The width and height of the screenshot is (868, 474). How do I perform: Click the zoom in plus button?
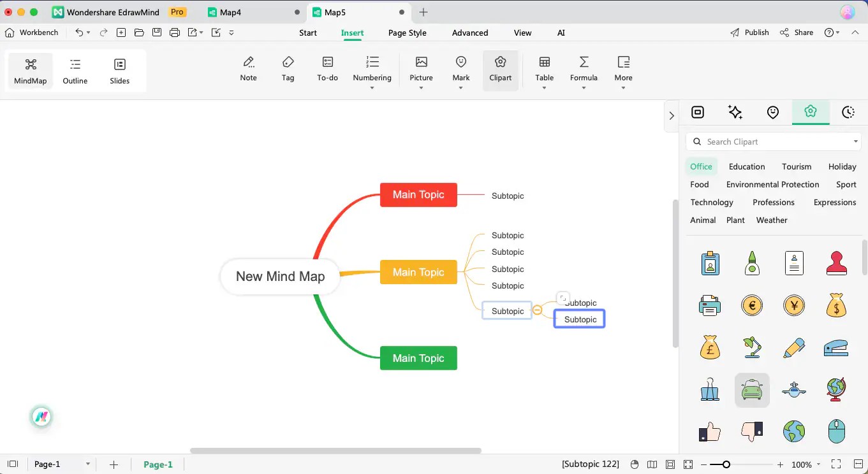click(780, 464)
